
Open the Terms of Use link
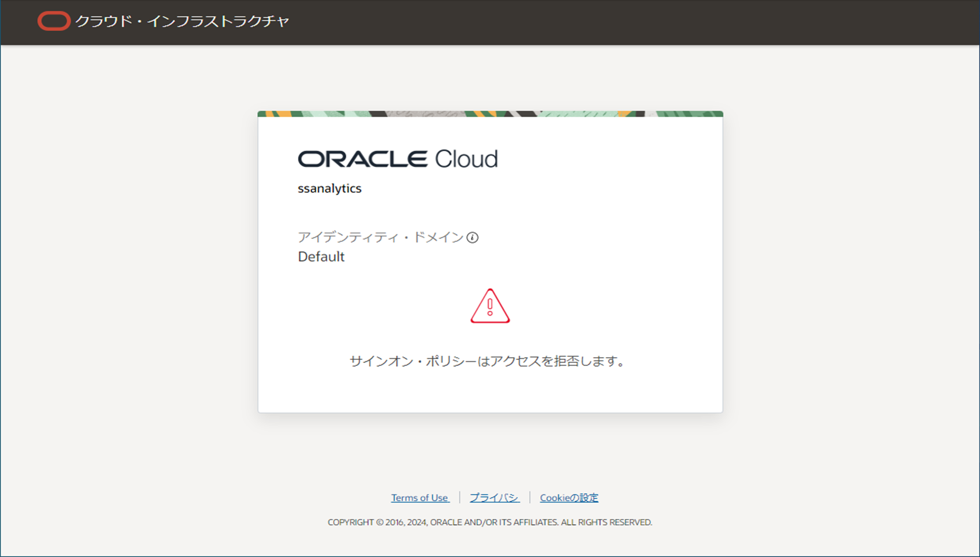420,498
